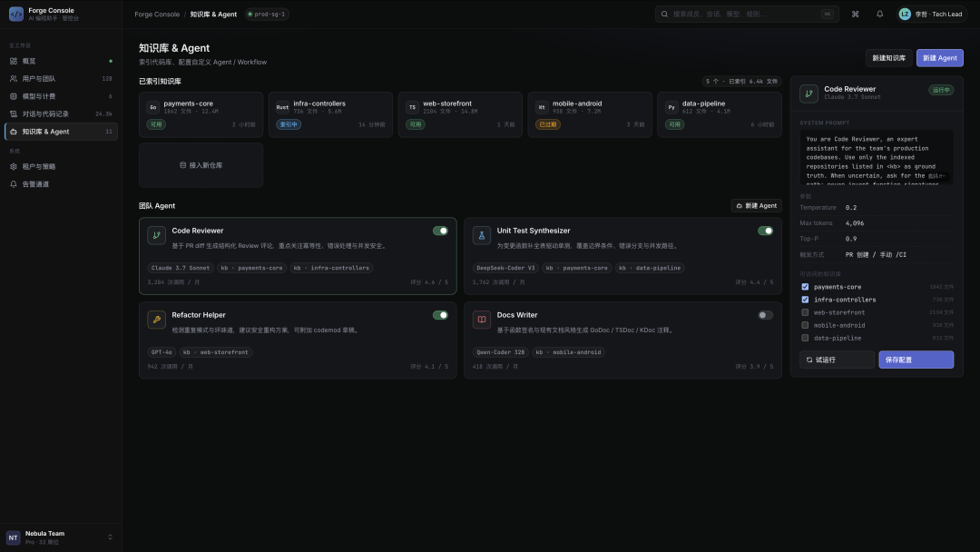Click 新建 Agent in 团队 Agent section
The width and height of the screenshot is (980, 552).
756,206
